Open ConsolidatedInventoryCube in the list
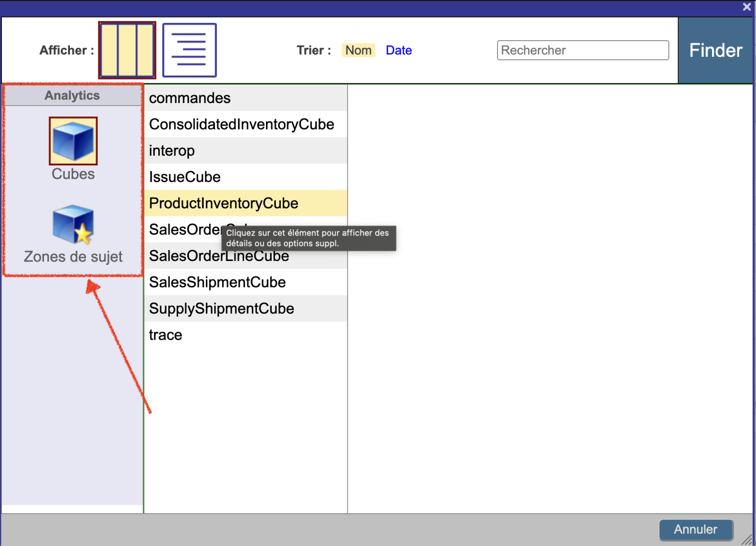756x546 pixels. (241, 124)
